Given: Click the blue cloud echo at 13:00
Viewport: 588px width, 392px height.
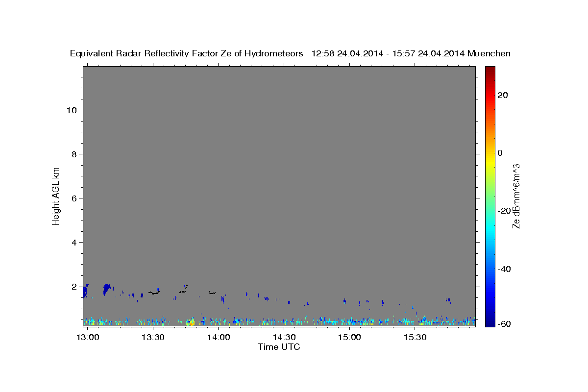Looking at the screenshot, I should tap(86, 291).
